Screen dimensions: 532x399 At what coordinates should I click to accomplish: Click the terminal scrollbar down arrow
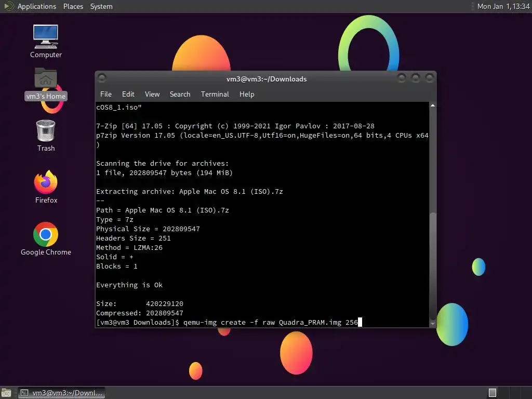tap(433, 324)
